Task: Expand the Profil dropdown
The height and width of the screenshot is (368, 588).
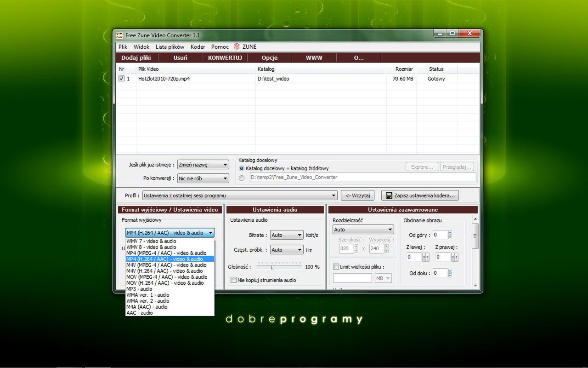Action: 240,195
